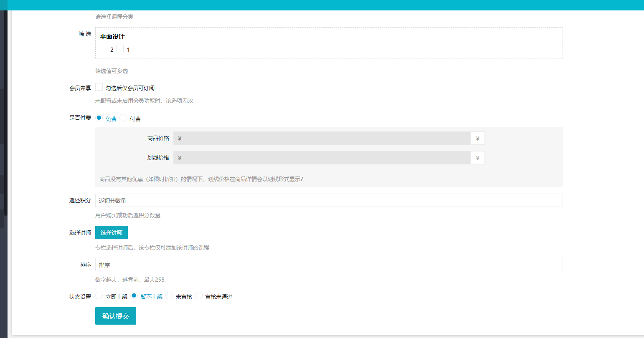Select the 免费 radio option
The width and height of the screenshot is (644, 338).
coord(99,118)
